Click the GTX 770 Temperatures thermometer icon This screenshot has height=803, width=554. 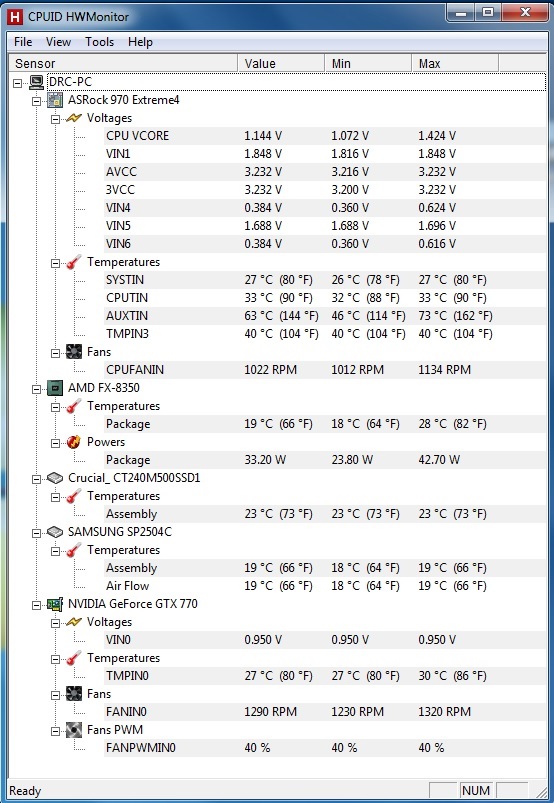pyautogui.click(x=74, y=658)
